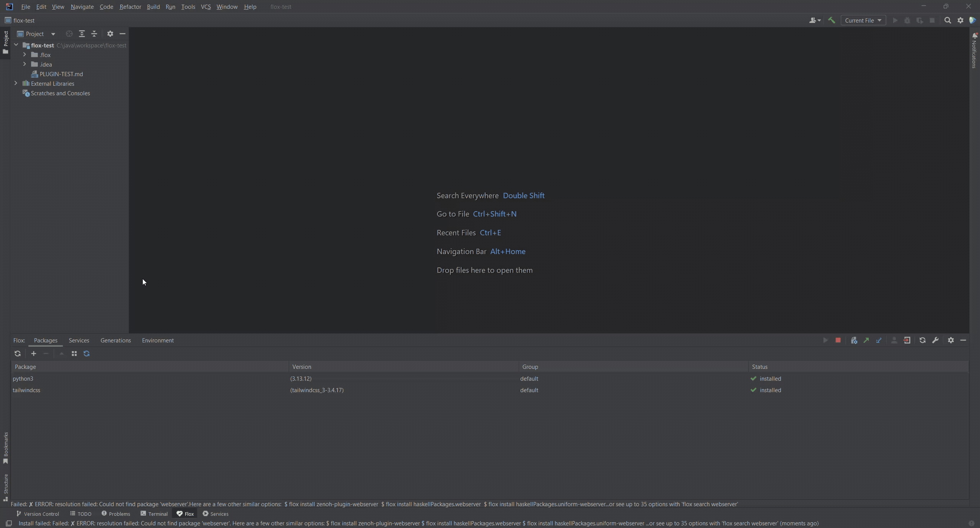Click the file-with-gear icon in Flox toolbar
The height and width of the screenshot is (528, 980).
[854, 340]
